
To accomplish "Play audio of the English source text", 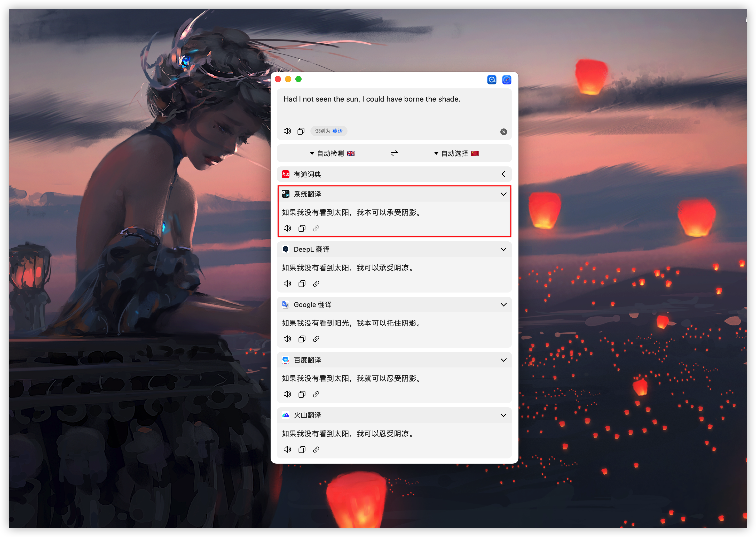I will (287, 131).
